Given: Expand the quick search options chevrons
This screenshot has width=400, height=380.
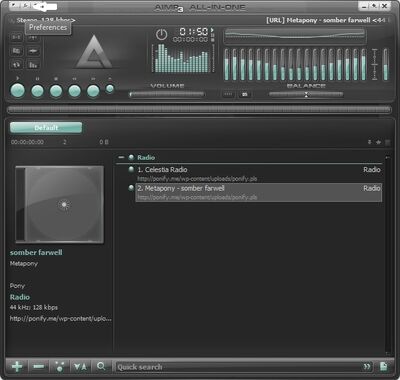Looking at the screenshot, I should click(367, 367).
